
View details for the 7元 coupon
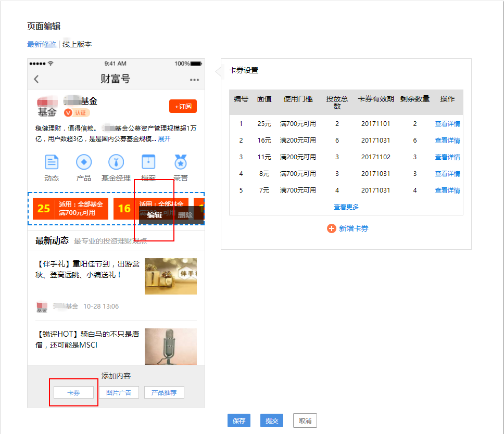(447, 190)
